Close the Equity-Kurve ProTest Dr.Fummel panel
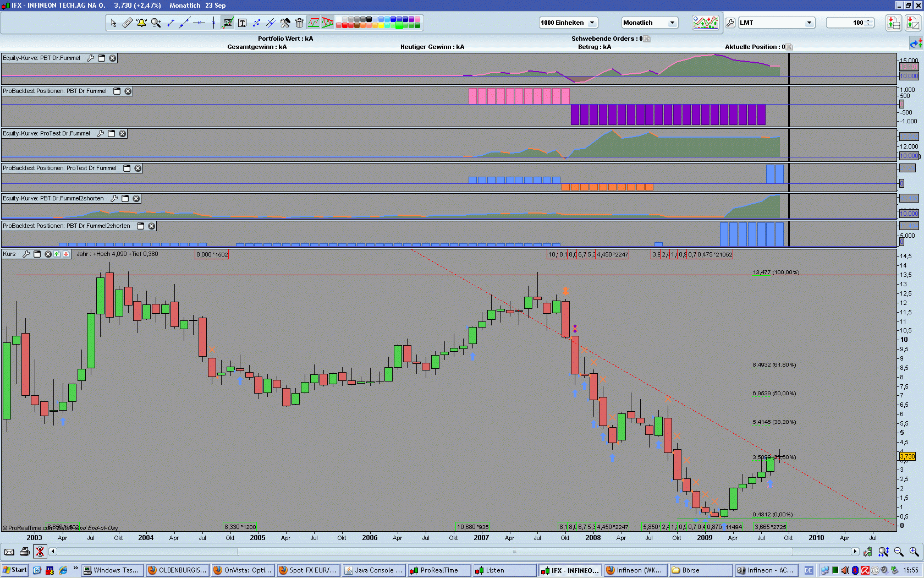 [x=123, y=134]
